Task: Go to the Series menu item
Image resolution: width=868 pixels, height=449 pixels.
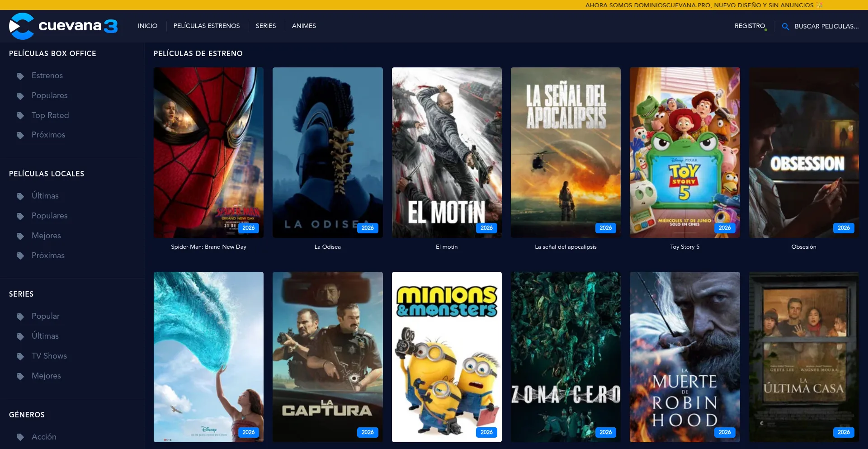Action: pyautogui.click(x=266, y=26)
